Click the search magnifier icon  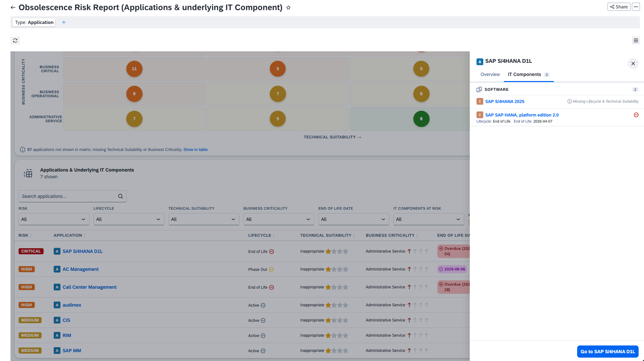click(x=121, y=196)
